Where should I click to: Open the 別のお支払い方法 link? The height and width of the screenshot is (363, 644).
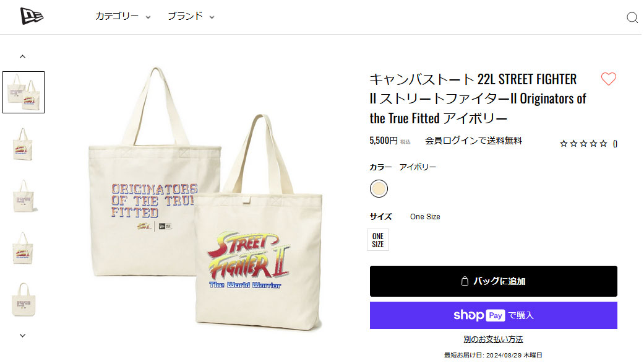[x=493, y=339]
